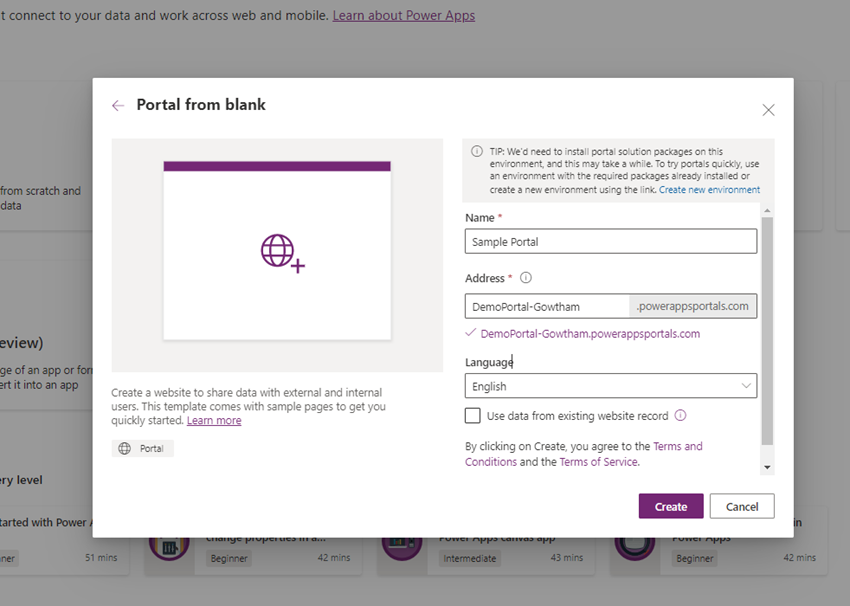The height and width of the screenshot is (606, 850).
Task: Click the Name input field
Action: 610,241
